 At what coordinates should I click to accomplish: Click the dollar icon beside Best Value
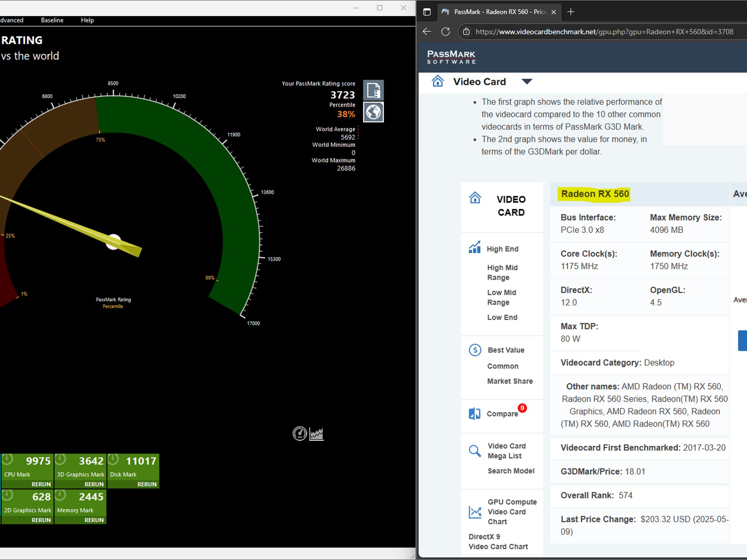click(475, 350)
